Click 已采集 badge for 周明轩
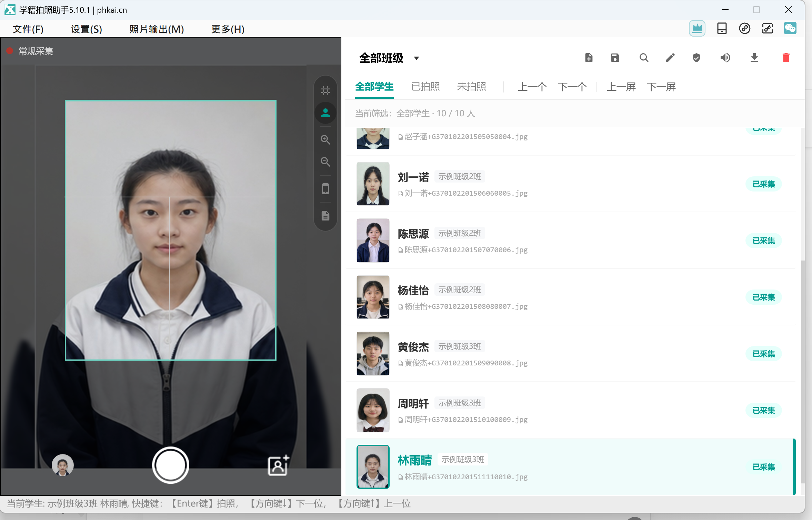812x520 pixels. tap(763, 411)
